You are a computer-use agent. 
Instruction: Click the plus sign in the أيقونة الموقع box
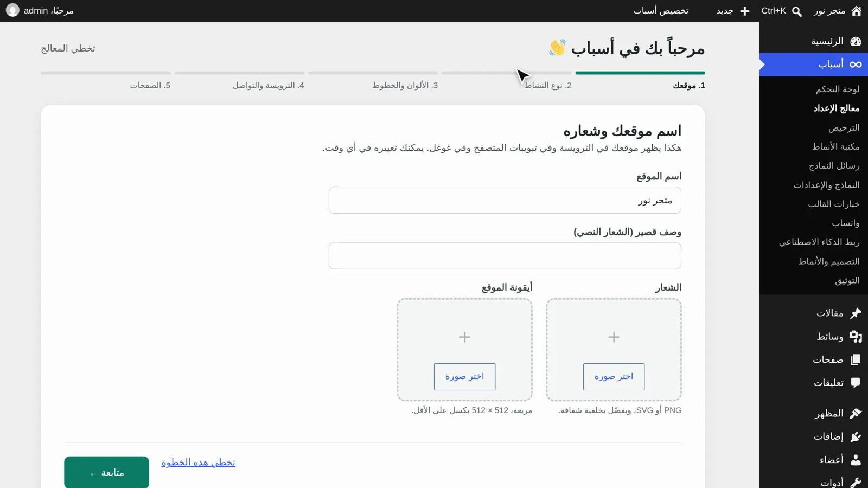click(464, 337)
